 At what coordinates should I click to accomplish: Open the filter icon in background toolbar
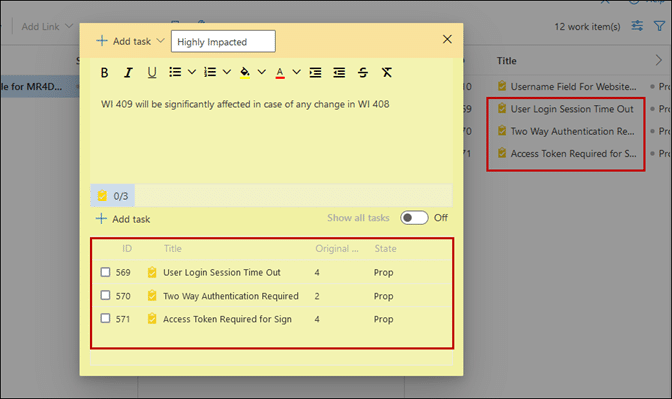pyautogui.click(x=659, y=26)
